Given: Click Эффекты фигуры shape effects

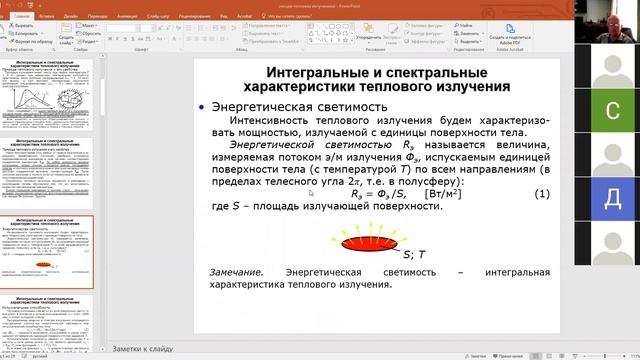Looking at the screenshot, I should [424, 41].
